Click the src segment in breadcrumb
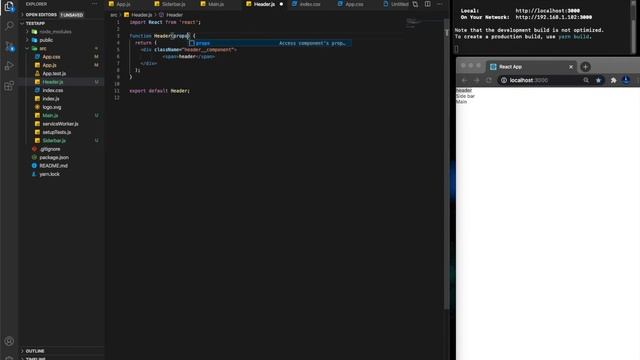This screenshot has height=360, width=640. coord(113,15)
